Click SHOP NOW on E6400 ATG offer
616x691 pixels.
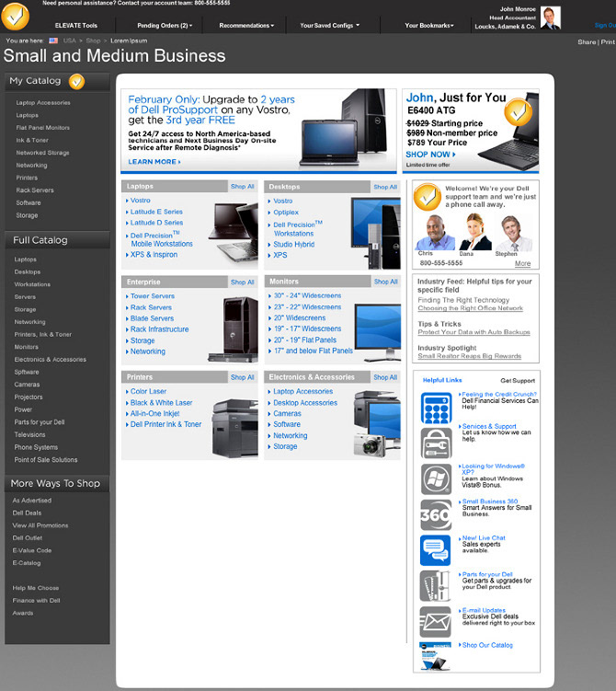(x=430, y=155)
